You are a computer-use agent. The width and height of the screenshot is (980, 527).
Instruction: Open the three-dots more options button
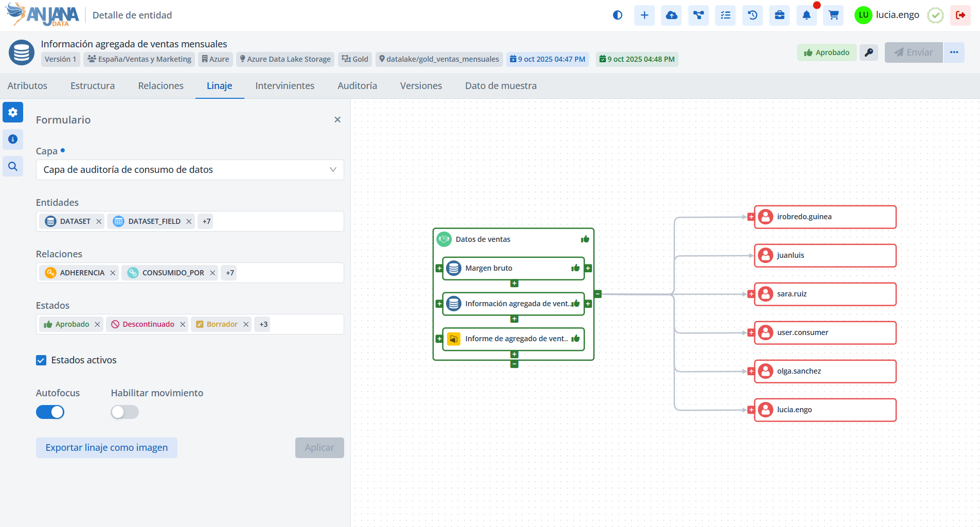point(954,52)
